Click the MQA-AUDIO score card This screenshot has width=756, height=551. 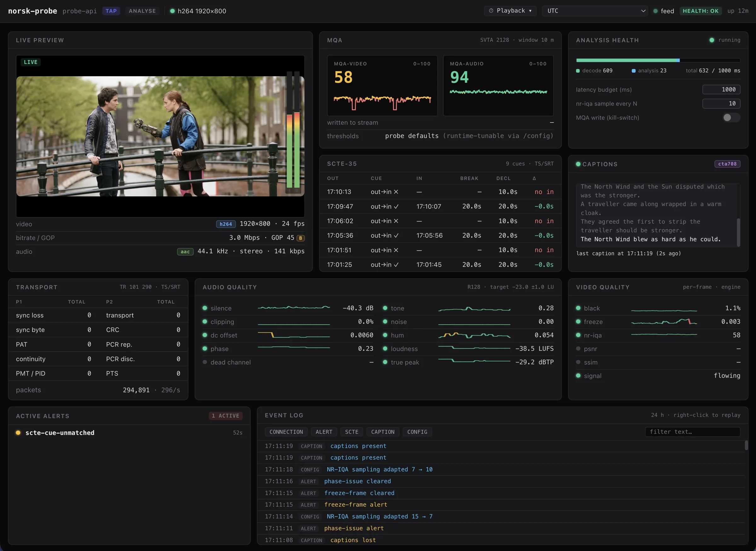pyautogui.click(x=498, y=86)
